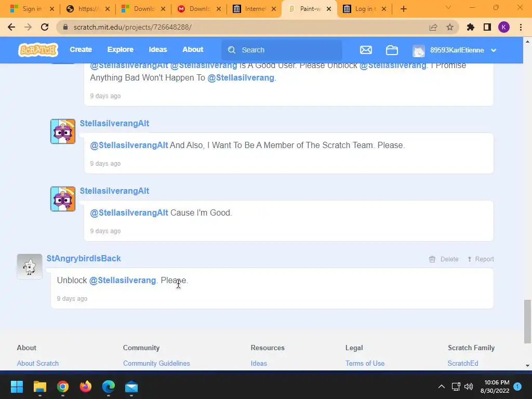Click avatar next to 'Cause I'm Good' comment

tap(63, 199)
